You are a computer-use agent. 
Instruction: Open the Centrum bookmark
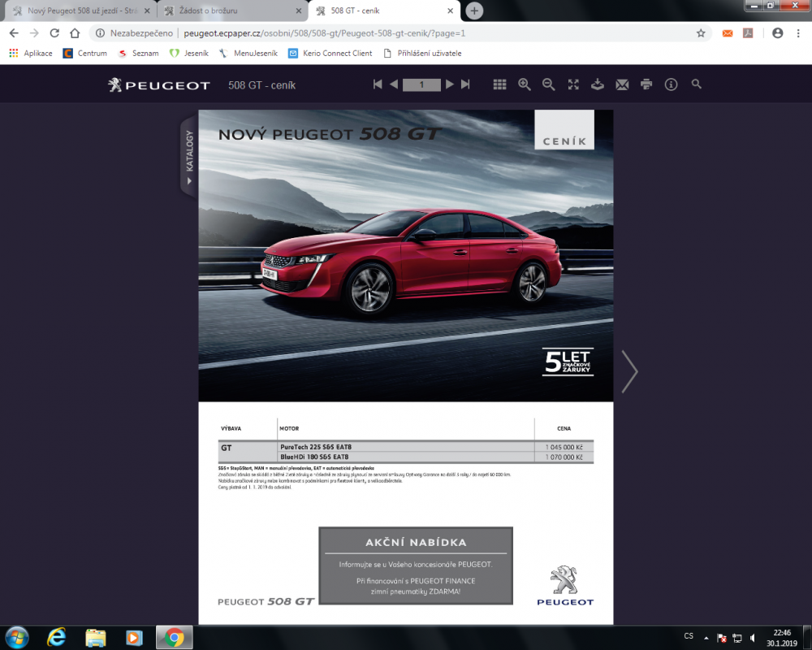click(84, 54)
